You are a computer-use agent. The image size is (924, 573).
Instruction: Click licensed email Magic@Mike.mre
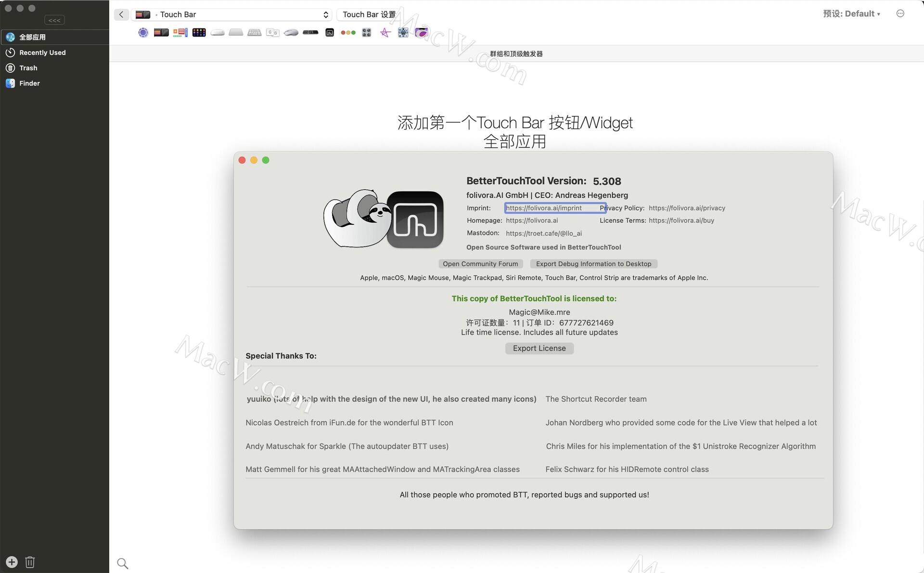539,312
